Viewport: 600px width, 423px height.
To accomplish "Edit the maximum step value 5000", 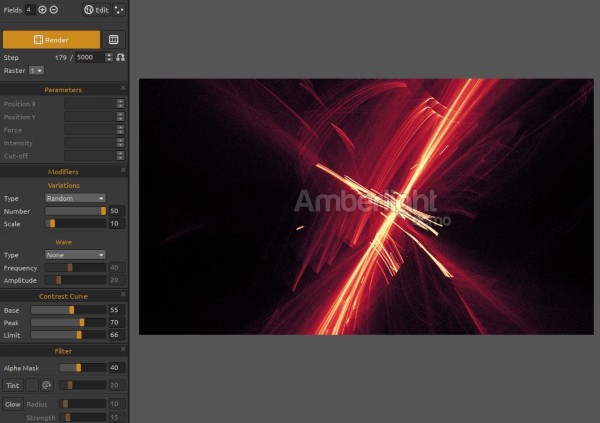I will pyautogui.click(x=90, y=57).
